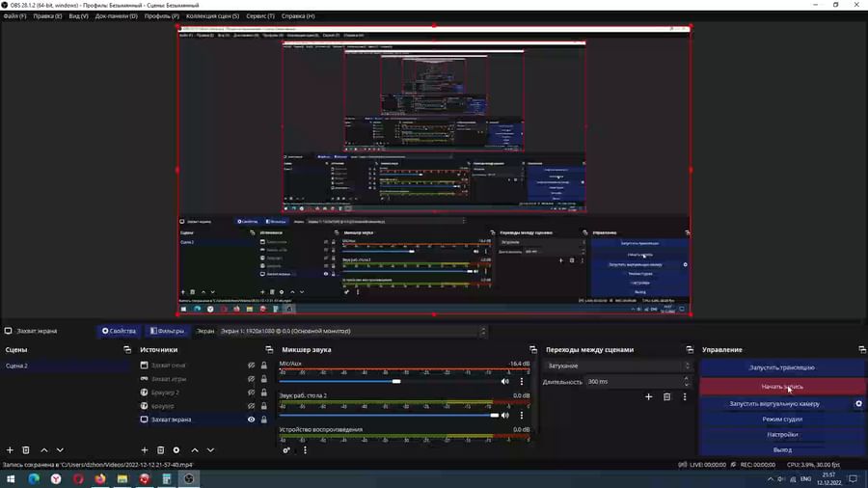This screenshot has height=488, width=868.
Task: Add a new source with the plus icon
Action: click(145, 449)
